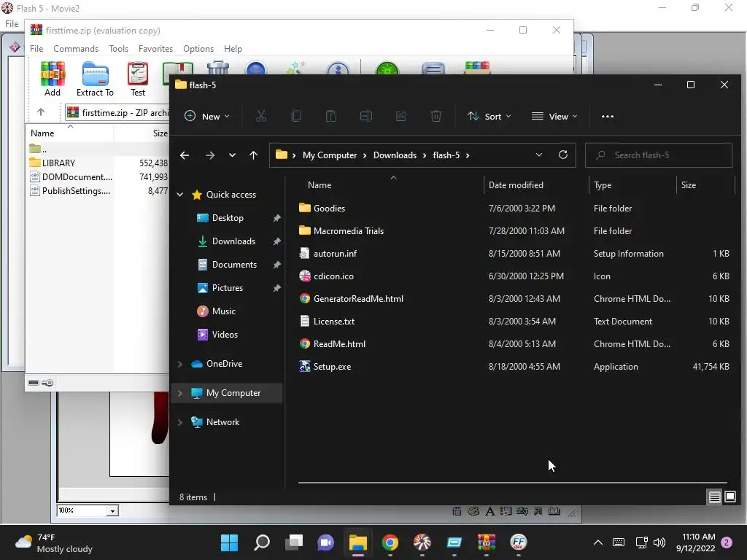Screen dimensions: 747x560
Task: Select Desktop in Quick access
Action: click(228, 217)
